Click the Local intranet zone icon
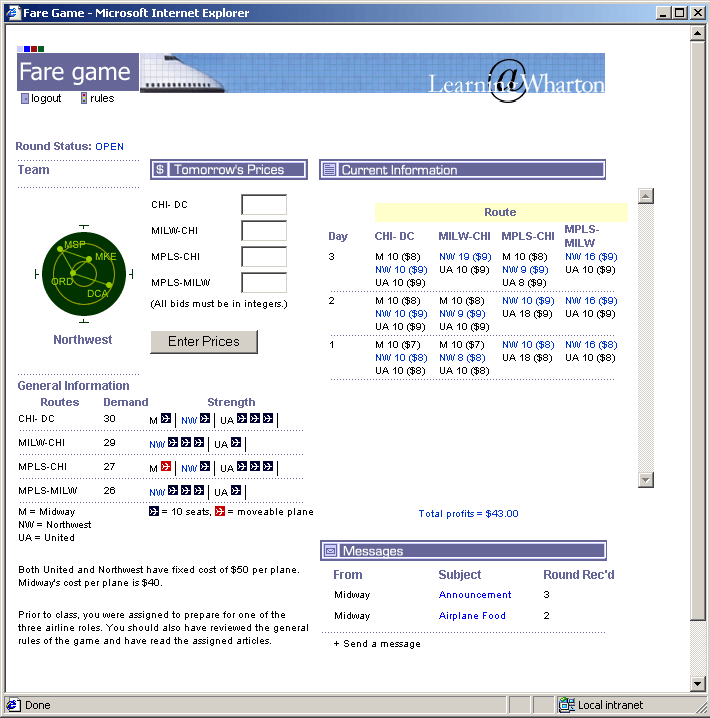Image resolution: width=710 pixels, height=718 pixels. pos(567,705)
